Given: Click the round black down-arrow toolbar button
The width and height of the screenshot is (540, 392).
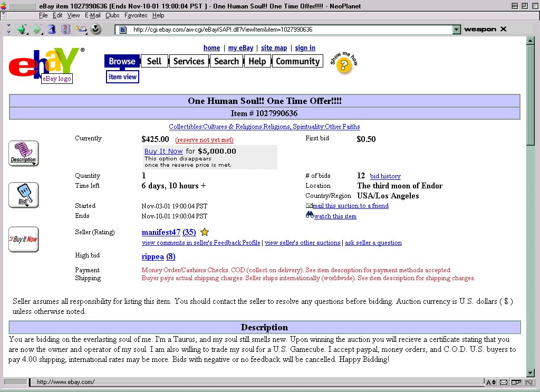Looking at the screenshot, I should 96,29.
